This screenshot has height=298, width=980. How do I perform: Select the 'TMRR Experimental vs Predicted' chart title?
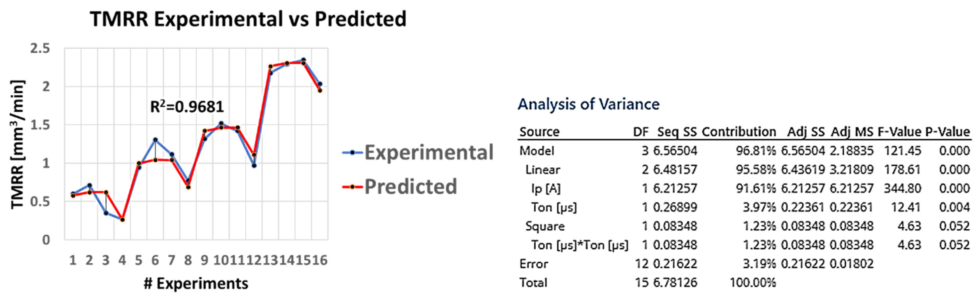(248, 19)
